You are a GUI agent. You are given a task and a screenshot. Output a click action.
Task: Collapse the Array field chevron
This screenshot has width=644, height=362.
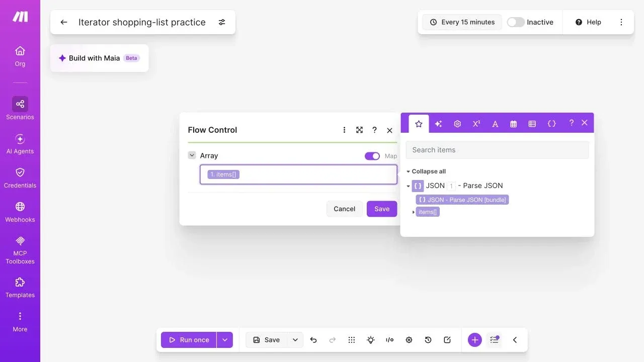(x=192, y=155)
